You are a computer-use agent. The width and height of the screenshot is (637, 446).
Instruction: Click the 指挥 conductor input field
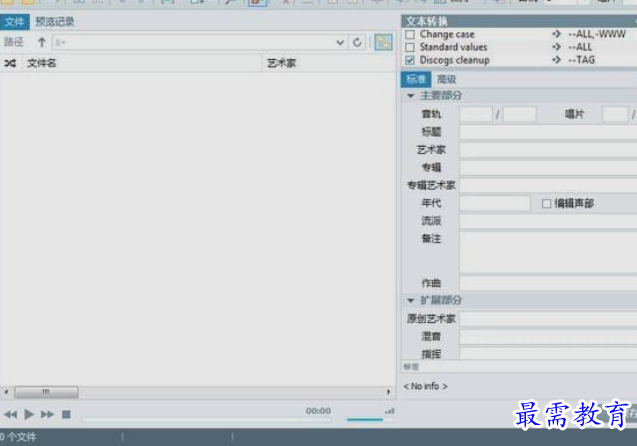[548, 353]
